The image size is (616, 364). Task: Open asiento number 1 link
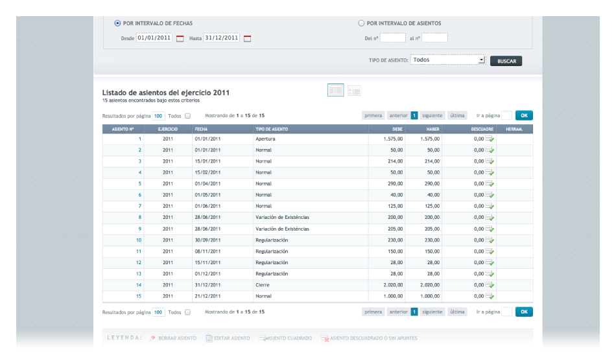139,139
